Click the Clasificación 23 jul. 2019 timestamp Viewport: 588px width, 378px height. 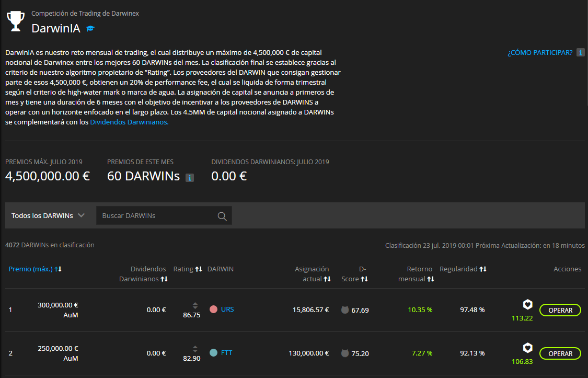pyautogui.click(x=430, y=246)
